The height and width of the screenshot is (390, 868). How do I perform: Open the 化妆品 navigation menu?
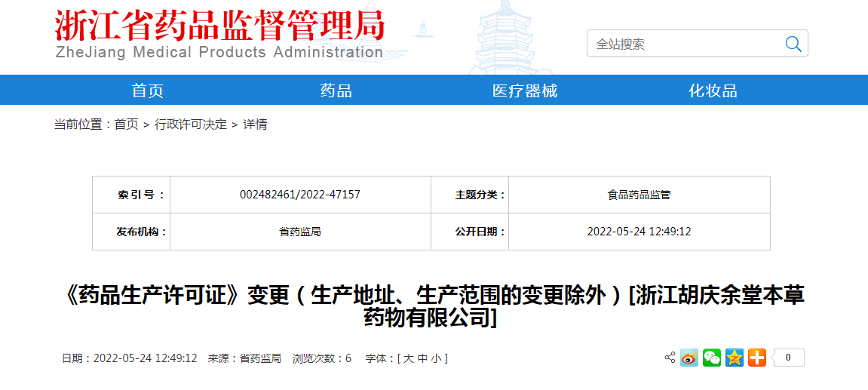click(x=713, y=91)
